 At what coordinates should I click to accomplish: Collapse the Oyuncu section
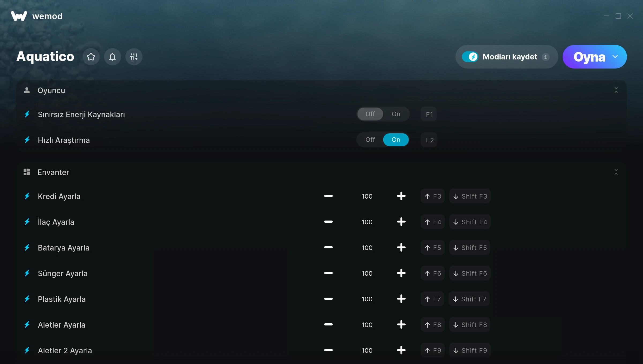[x=616, y=90]
